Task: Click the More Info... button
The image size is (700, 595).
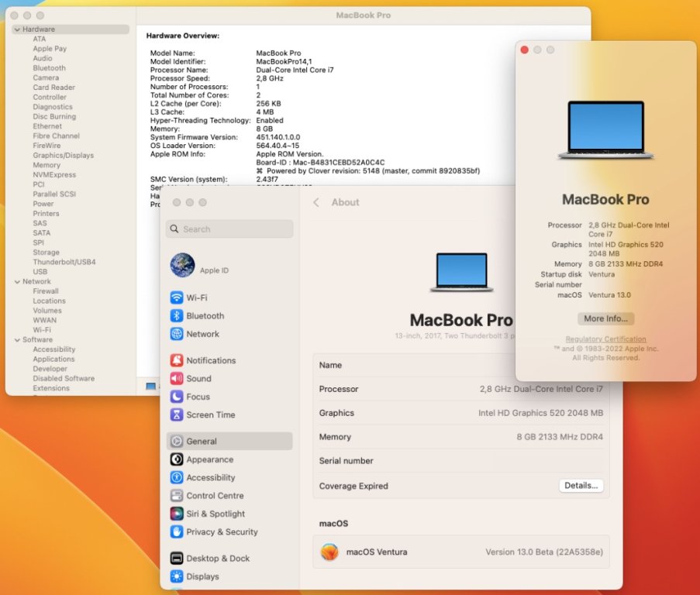Action: pos(605,318)
